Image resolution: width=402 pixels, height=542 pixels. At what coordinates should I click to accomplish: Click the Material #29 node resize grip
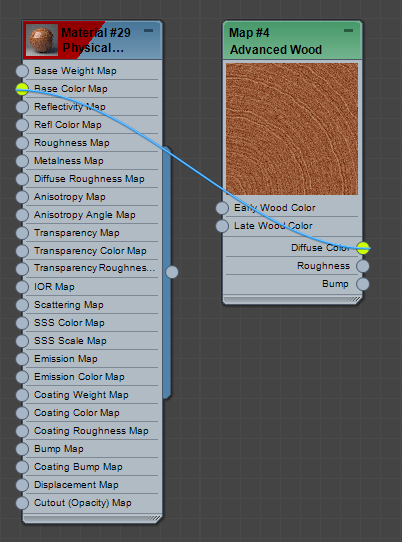(154, 518)
